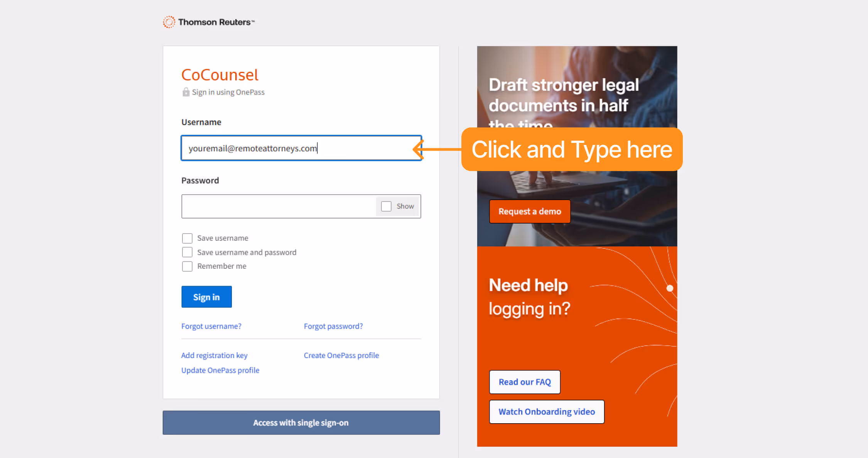
Task: Click the Sign in button
Action: click(x=206, y=297)
